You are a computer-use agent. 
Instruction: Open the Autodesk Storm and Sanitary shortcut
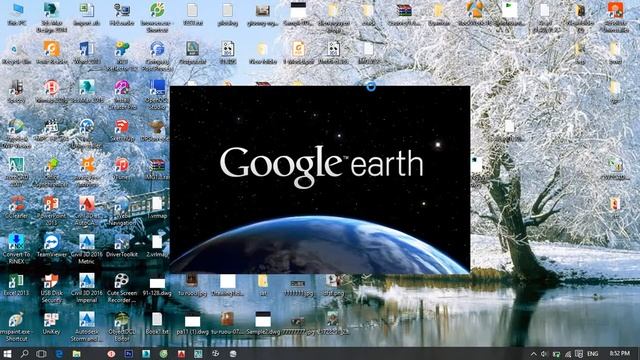click(x=87, y=327)
